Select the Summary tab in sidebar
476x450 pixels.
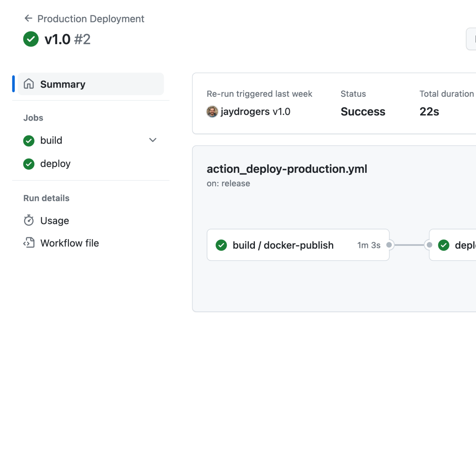pyautogui.click(x=91, y=84)
